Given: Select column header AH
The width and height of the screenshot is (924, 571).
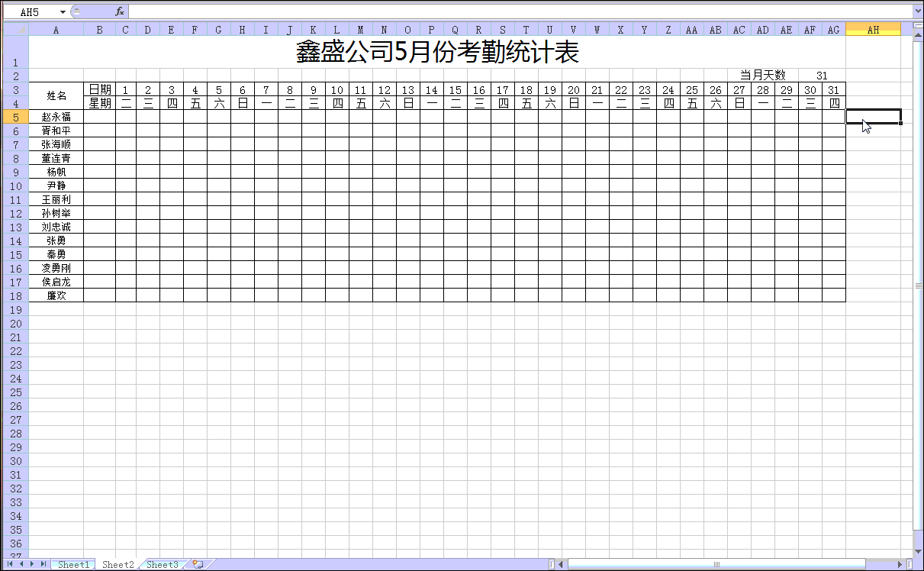Looking at the screenshot, I should [873, 29].
